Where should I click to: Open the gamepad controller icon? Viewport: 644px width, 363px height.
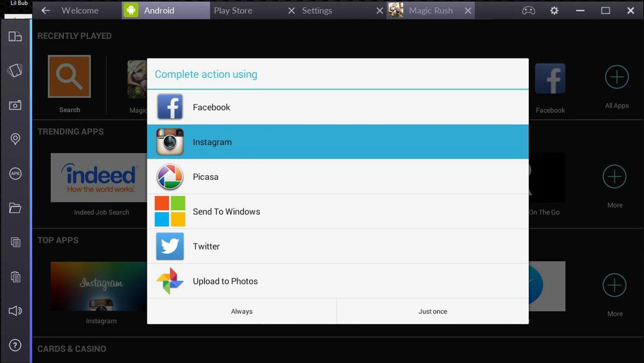(528, 11)
